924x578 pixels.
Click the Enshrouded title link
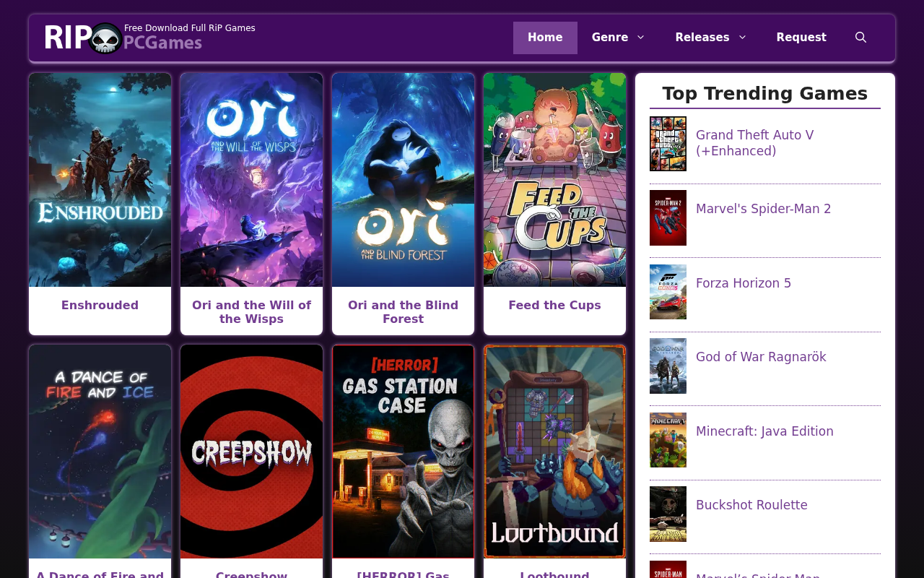100,306
